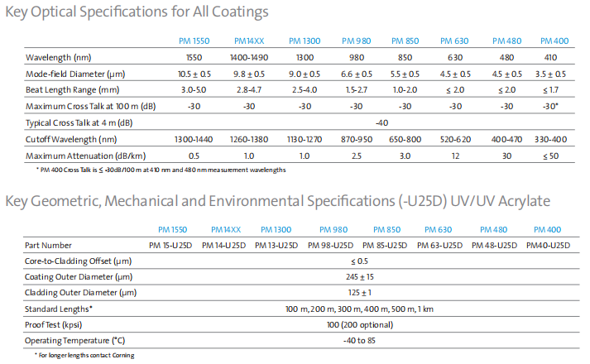Select 'Beat Length Range (mm)' row label
Image resolution: width=590 pixels, height=364 pixels.
(x=72, y=90)
